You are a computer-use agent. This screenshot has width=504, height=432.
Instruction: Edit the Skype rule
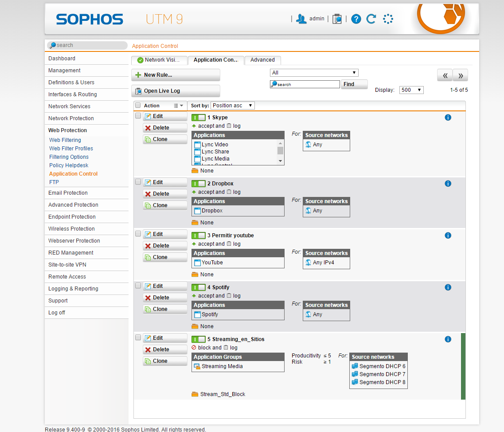165,116
